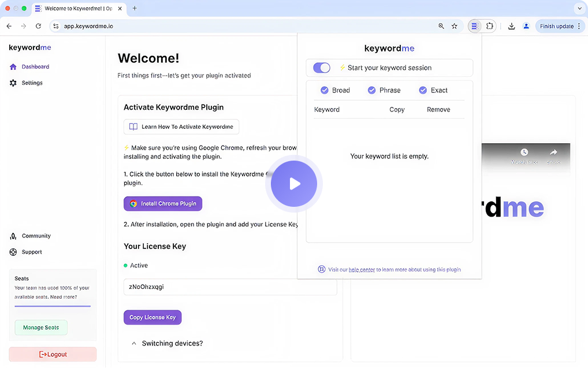Screen dimensions: 588x368
Task: Click the zoom magnifier icon in address bar
Action: (x=441, y=26)
